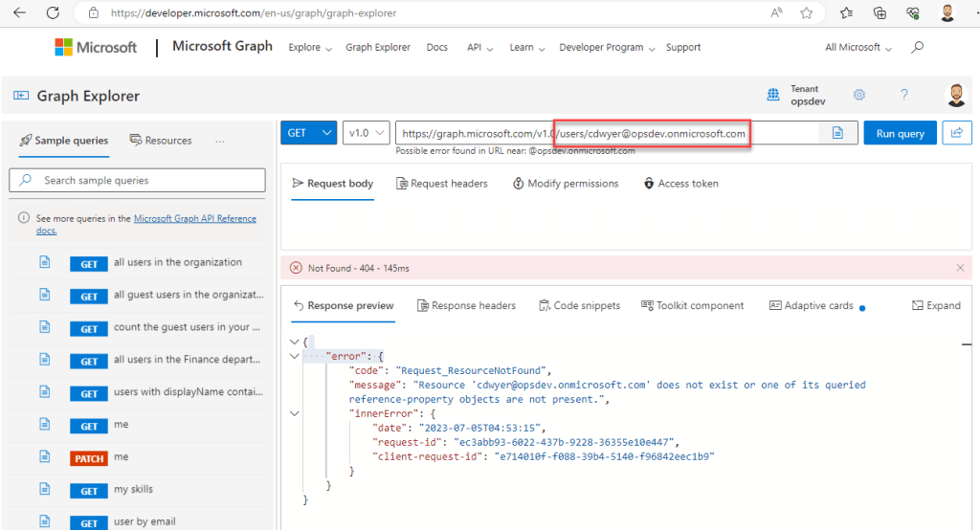Expand the All Microsoft menu

point(858,48)
